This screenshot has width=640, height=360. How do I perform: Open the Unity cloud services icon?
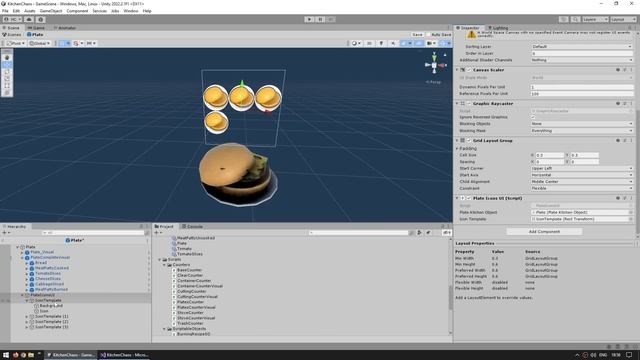point(29,19)
